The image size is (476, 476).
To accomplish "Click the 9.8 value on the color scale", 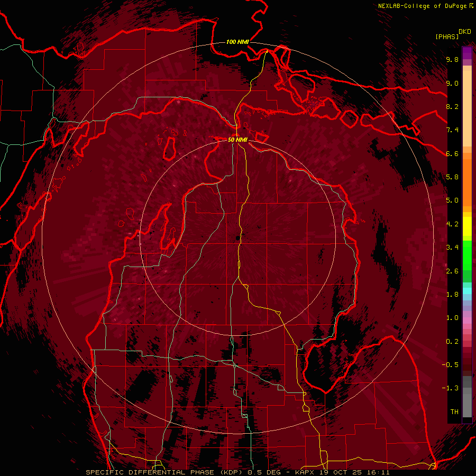I will tap(452, 60).
